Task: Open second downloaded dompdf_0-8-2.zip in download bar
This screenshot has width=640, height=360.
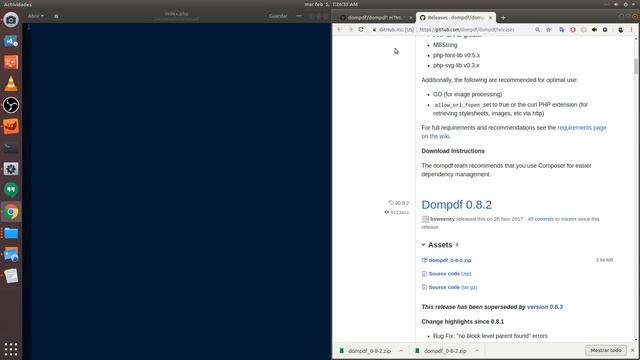Action: click(x=440, y=351)
